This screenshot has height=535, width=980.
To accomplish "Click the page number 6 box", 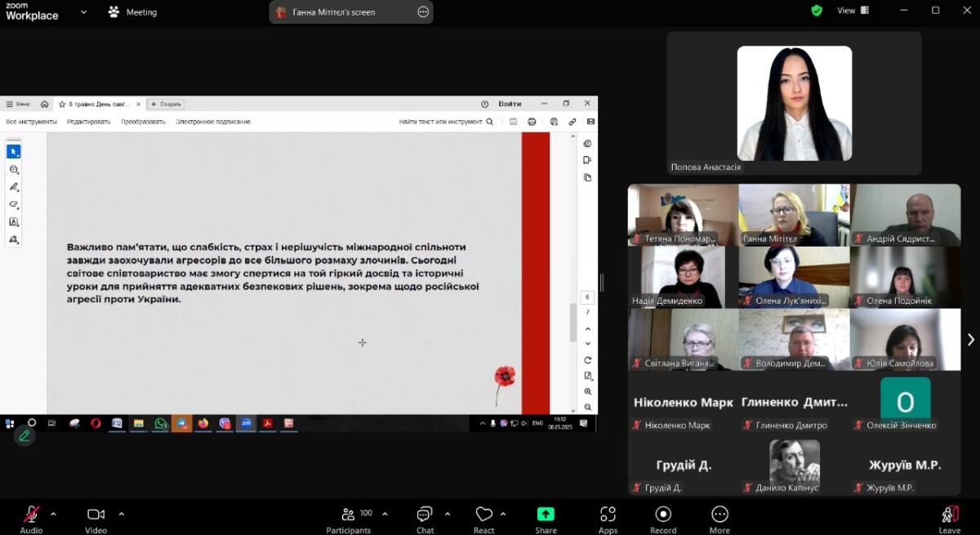I will coord(587,297).
